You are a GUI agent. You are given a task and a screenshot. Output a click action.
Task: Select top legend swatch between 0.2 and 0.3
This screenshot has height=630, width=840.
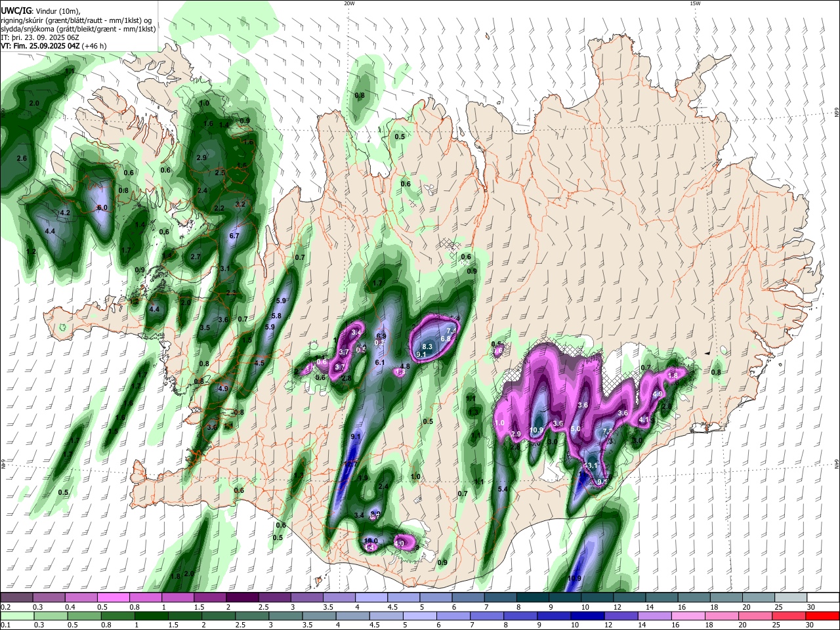[x=17, y=598]
